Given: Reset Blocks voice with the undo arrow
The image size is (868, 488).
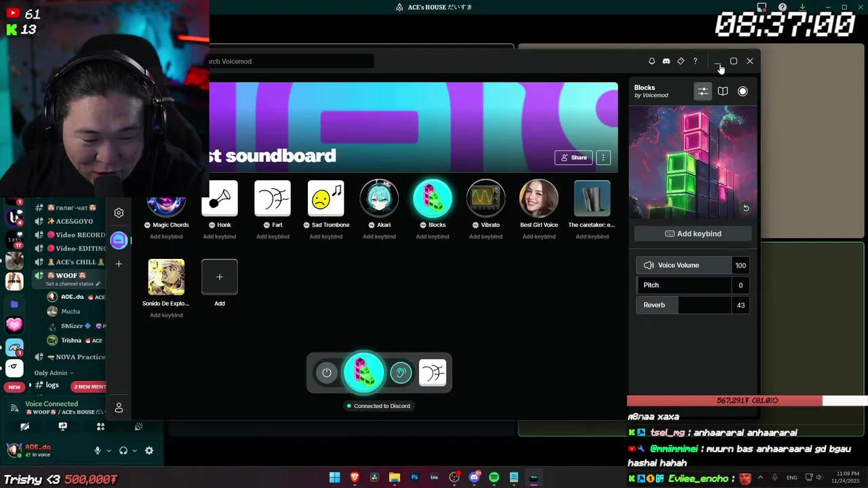Looking at the screenshot, I should [746, 208].
